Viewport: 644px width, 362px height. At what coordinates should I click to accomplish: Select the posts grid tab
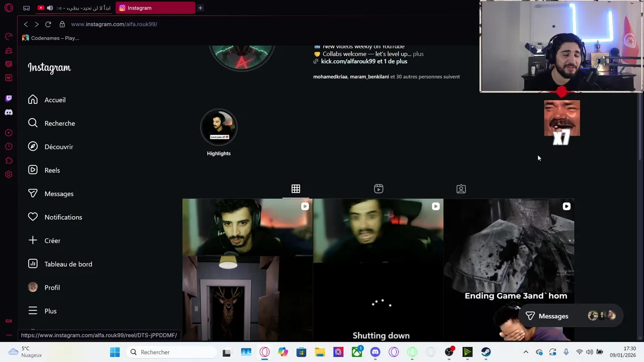click(x=296, y=189)
